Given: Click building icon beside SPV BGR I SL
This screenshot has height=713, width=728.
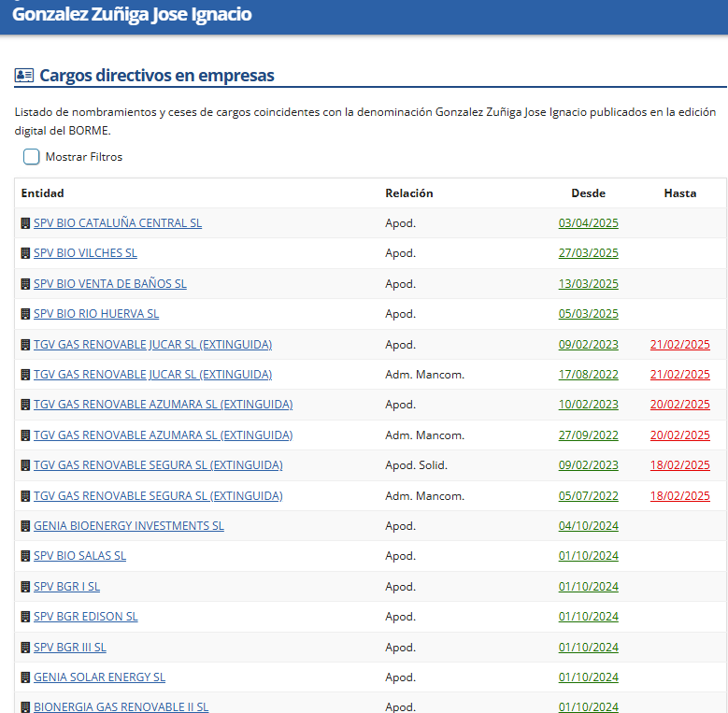Looking at the screenshot, I should click(25, 587).
